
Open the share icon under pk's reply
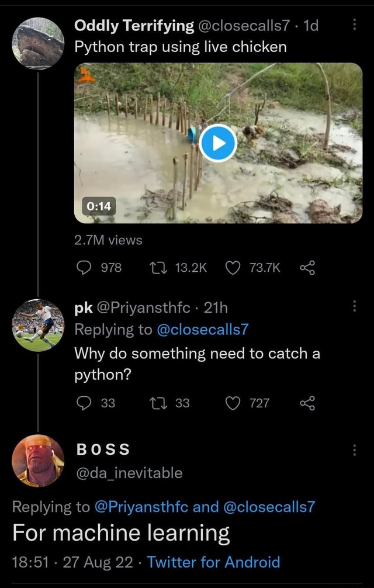pos(308,403)
